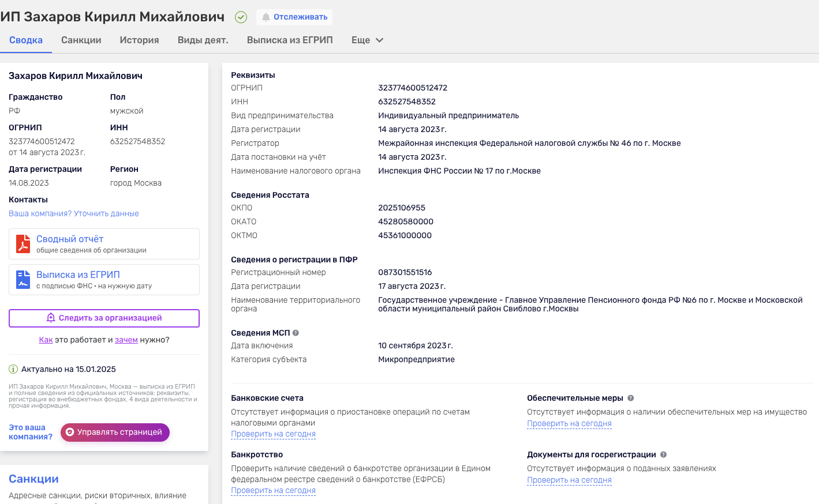Click the red PDF icon of Сводный отчёт
Screen dimensions: 819x504
(x=23, y=244)
